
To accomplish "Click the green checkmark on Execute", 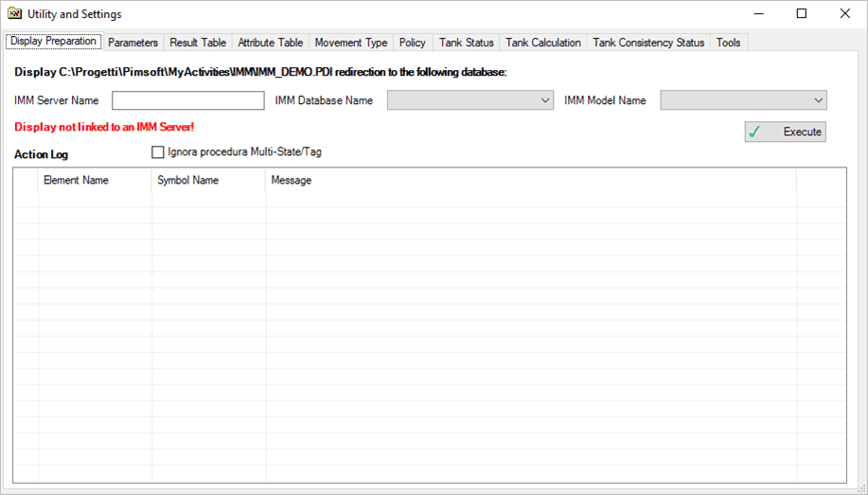I will pos(754,132).
